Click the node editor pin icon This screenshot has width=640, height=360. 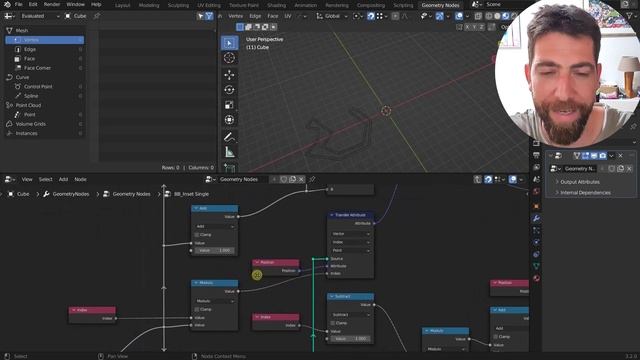312,179
